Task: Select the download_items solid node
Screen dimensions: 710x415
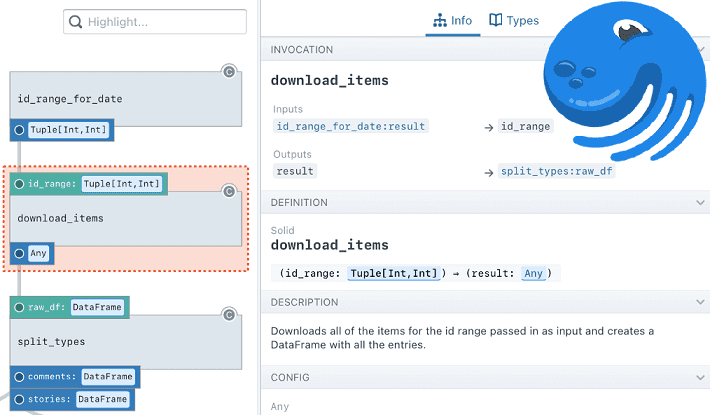Action: 125,219
